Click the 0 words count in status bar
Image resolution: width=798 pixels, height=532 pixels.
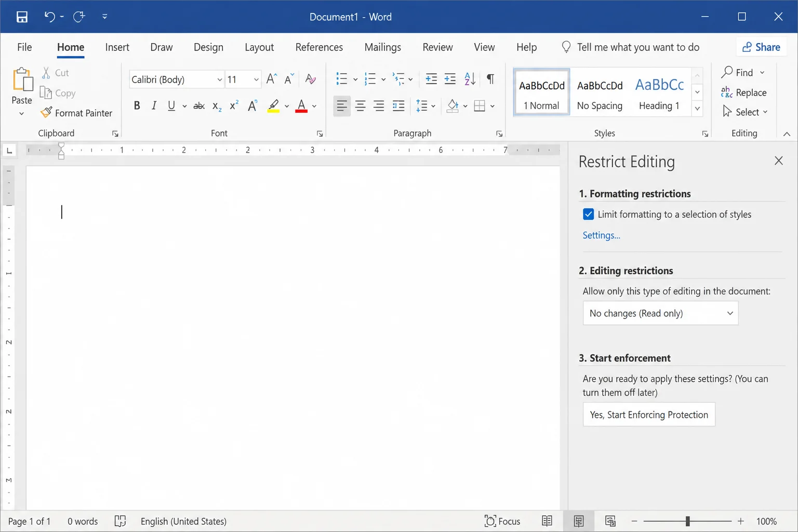pos(83,521)
